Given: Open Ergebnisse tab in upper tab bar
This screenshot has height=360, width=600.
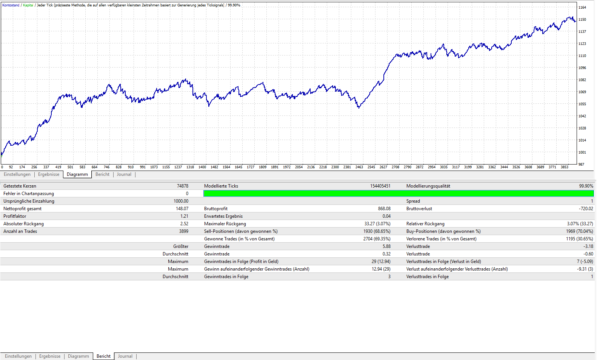Looking at the screenshot, I should [49, 174].
